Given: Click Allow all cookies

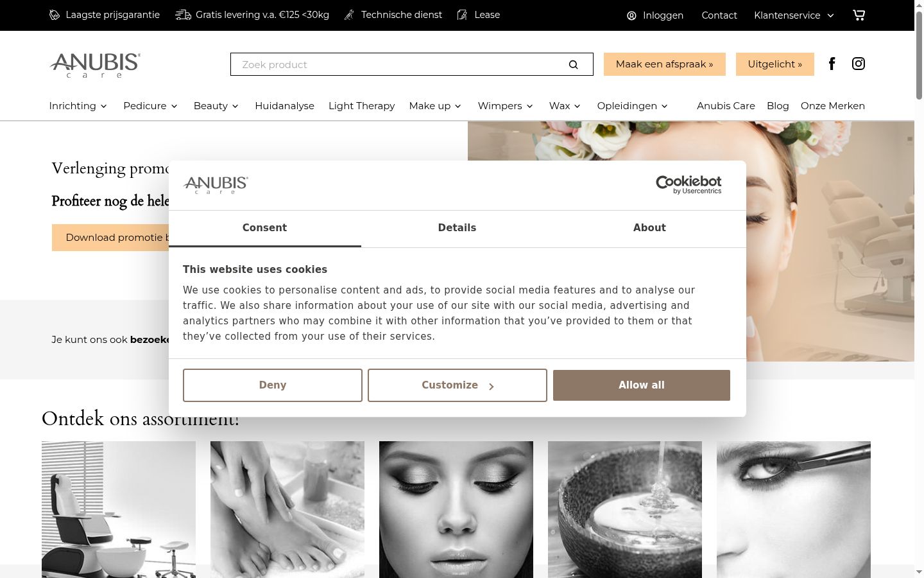Looking at the screenshot, I should tap(642, 385).
